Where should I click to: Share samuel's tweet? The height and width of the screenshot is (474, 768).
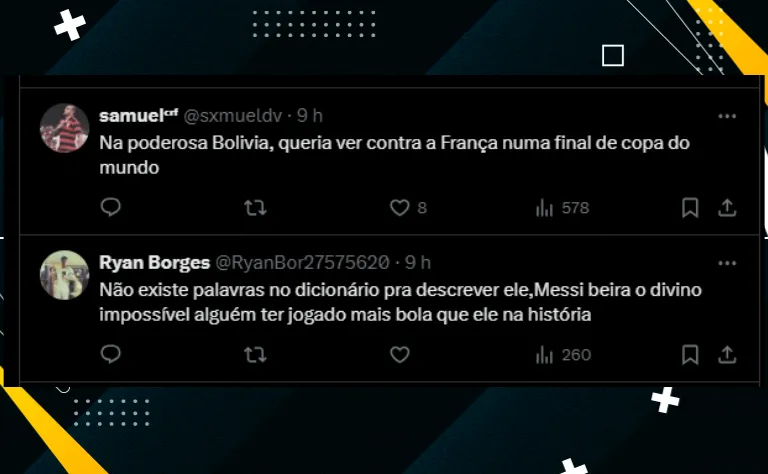(x=727, y=208)
